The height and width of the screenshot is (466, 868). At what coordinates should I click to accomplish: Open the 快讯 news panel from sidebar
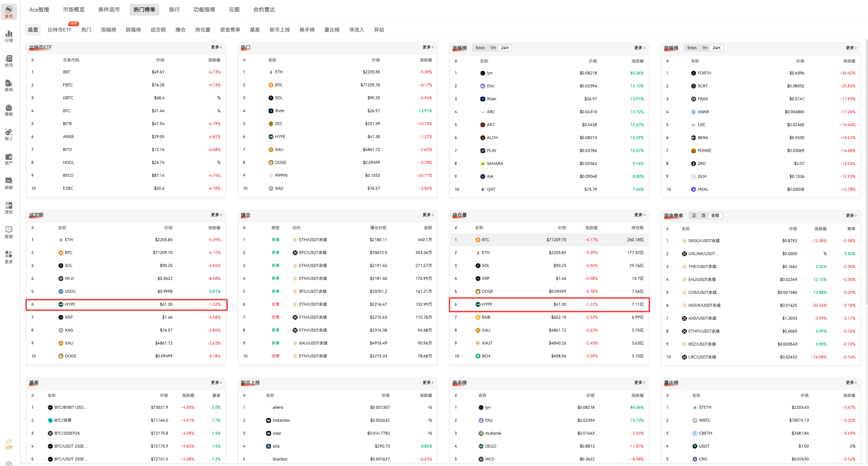[8, 61]
